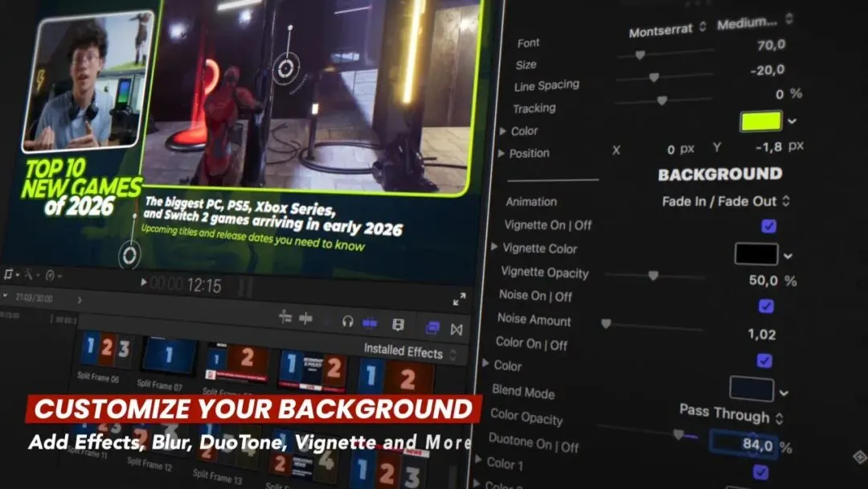Viewport: 868px width, 489px height.
Task: Click the keyframe diamond in the inspector
Action: pyautogui.click(x=860, y=456)
